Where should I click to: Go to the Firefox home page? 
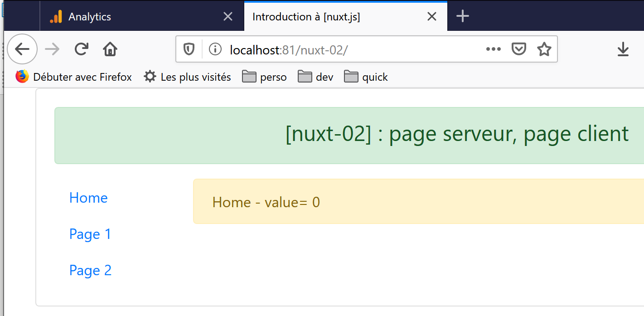click(x=110, y=49)
